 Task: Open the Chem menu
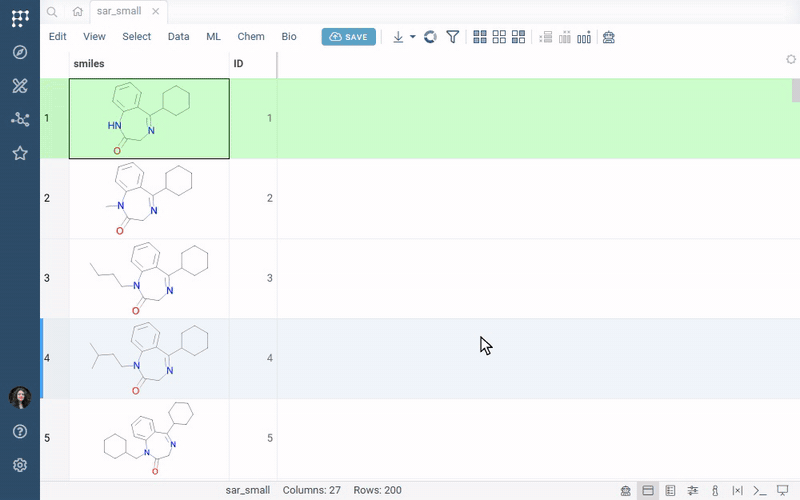pos(251,37)
